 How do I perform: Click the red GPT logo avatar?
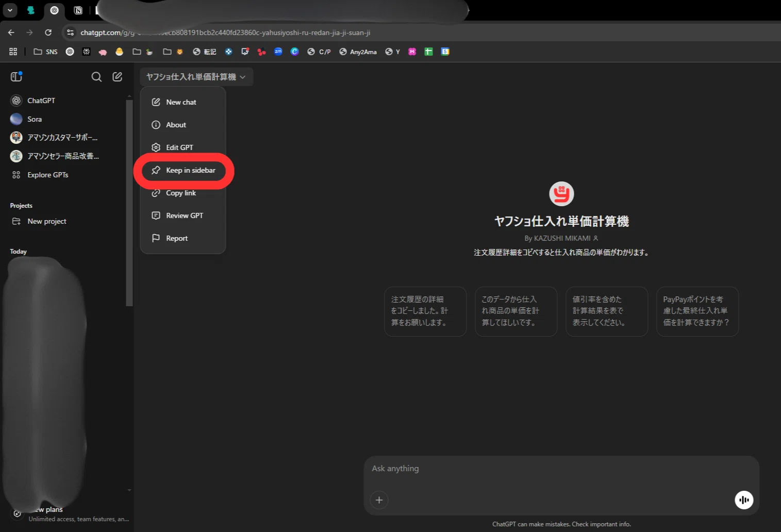pyautogui.click(x=561, y=194)
